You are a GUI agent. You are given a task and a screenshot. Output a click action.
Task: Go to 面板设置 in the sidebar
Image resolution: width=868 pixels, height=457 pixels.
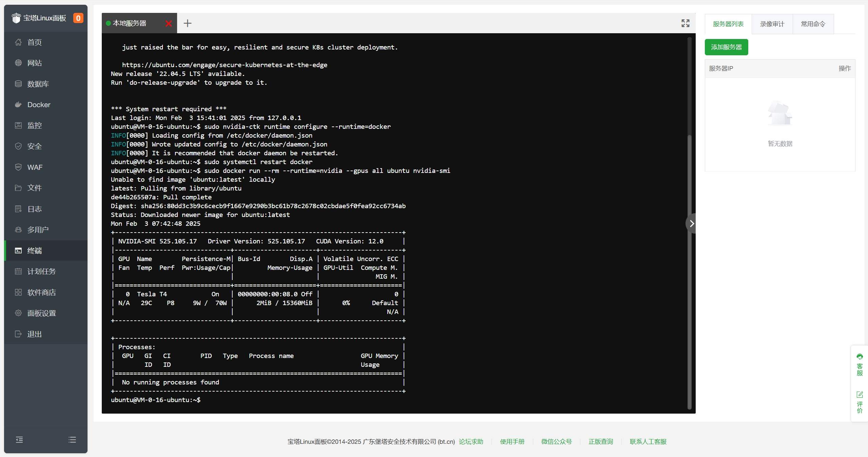(x=46, y=313)
